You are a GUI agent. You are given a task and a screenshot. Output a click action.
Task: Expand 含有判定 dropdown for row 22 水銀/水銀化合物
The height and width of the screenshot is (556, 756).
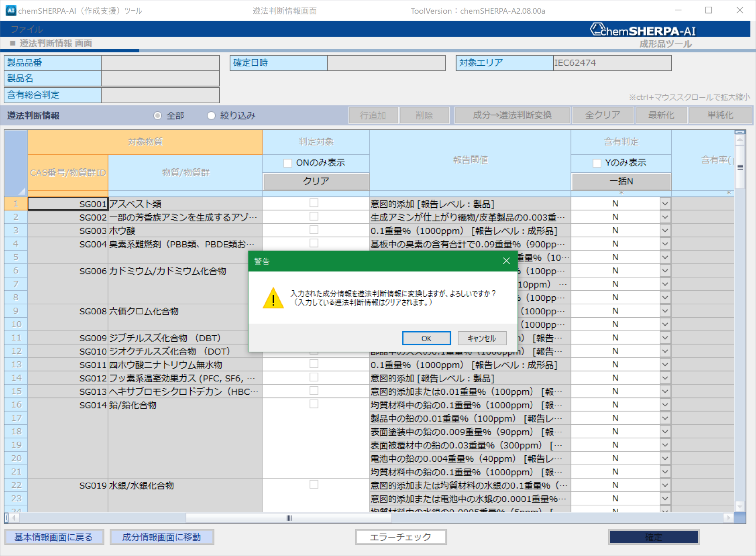(665, 485)
